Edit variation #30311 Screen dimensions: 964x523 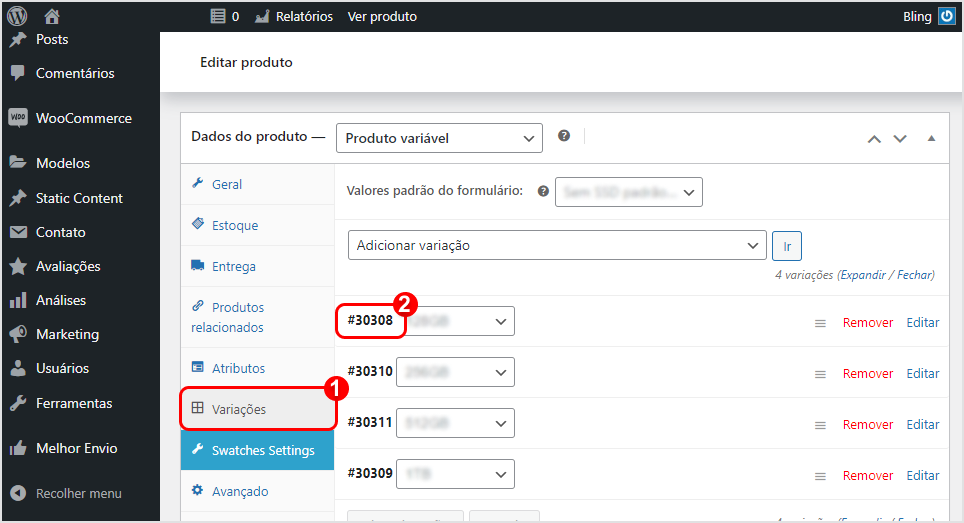pos(923,425)
